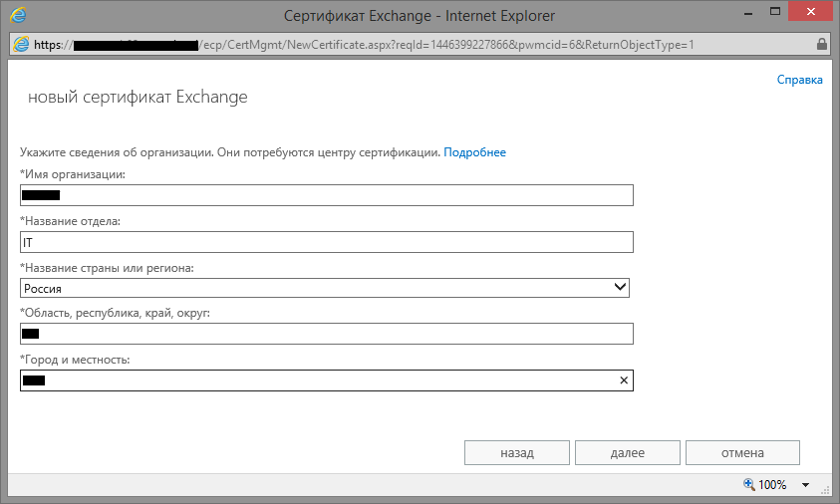Click the security padlock icon in address bar
This screenshot has width=840, height=504.
click(x=822, y=44)
